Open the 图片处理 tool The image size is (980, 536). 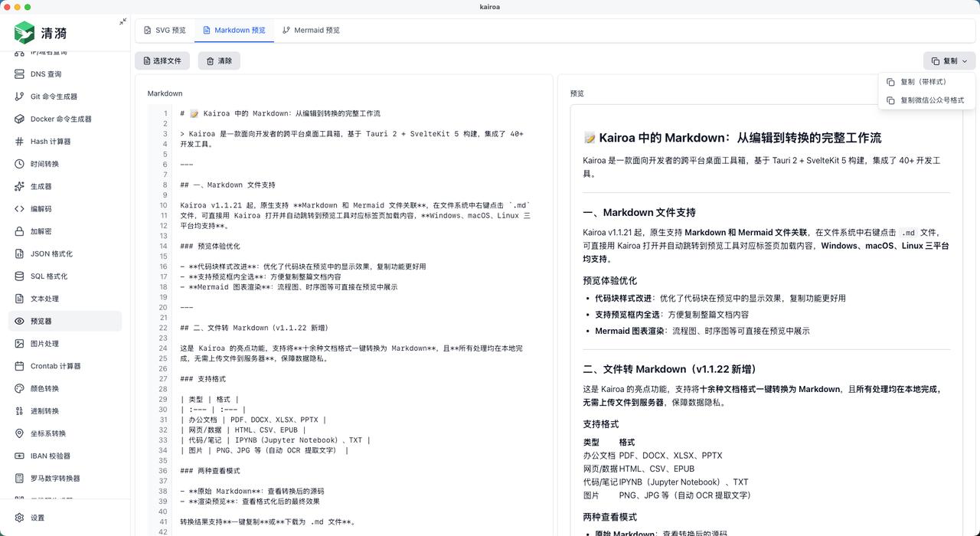pos(65,344)
